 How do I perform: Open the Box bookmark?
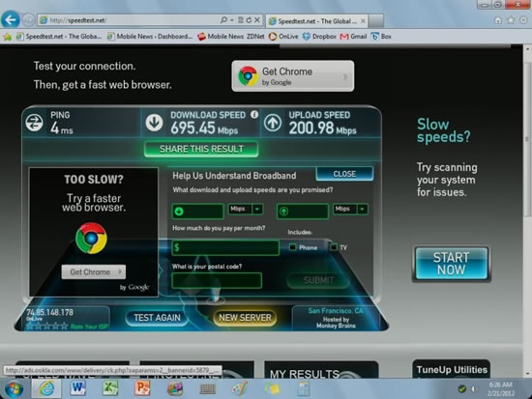click(x=381, y=37)
